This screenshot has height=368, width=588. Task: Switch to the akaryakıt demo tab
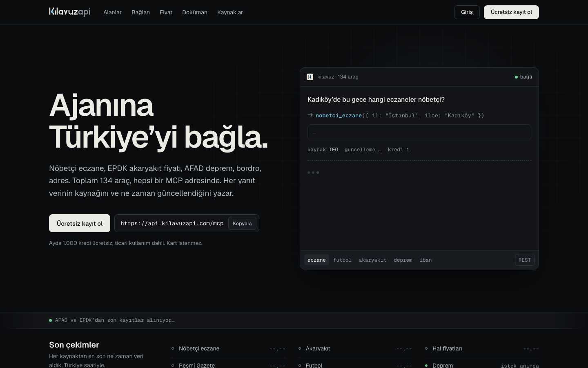(x=372, y=260)
